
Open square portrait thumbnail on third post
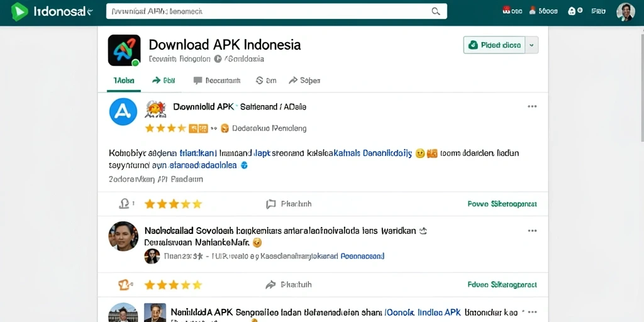[x=155, y=313]
